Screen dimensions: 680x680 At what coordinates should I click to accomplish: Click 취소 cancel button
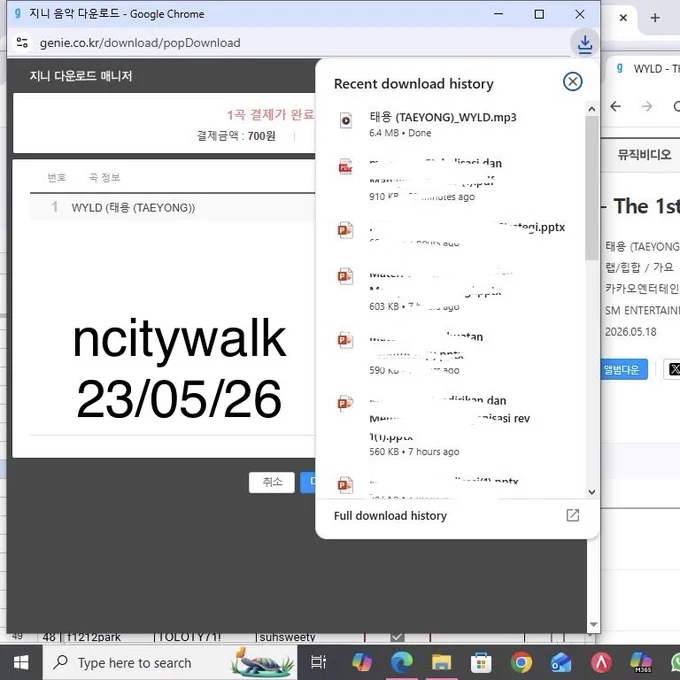[272, 482]
